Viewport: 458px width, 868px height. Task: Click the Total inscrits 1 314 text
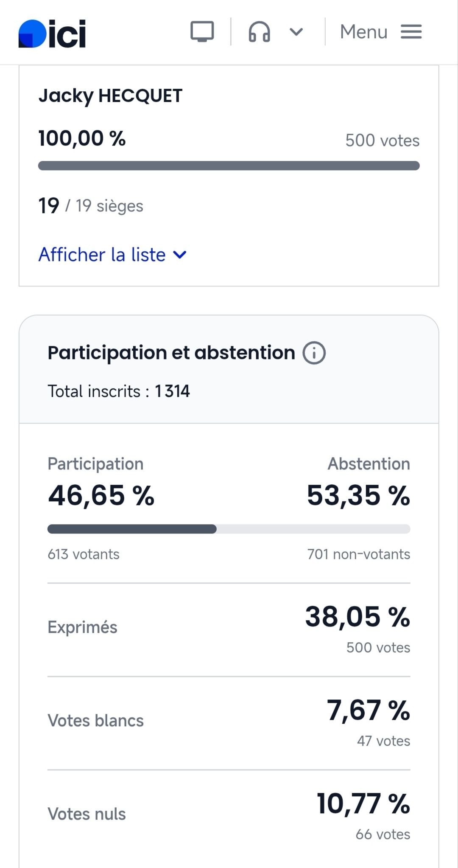119,391
